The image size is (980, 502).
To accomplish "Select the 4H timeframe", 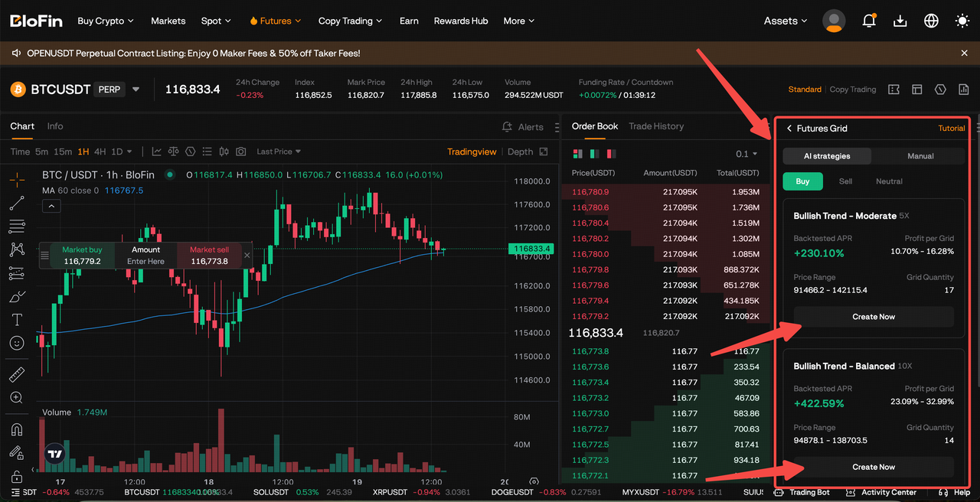I will (100, 152).
